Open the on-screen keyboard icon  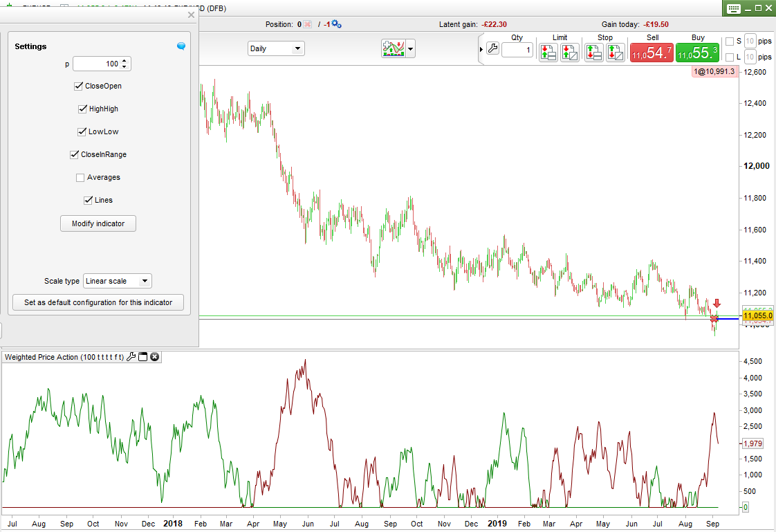(x=733, y=8)
